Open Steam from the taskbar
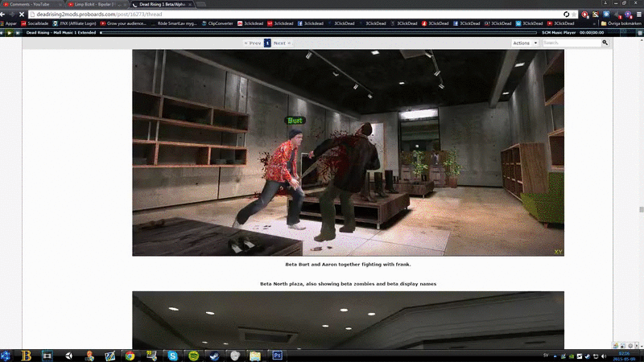644x362 pixels. (x=214, y=356)
